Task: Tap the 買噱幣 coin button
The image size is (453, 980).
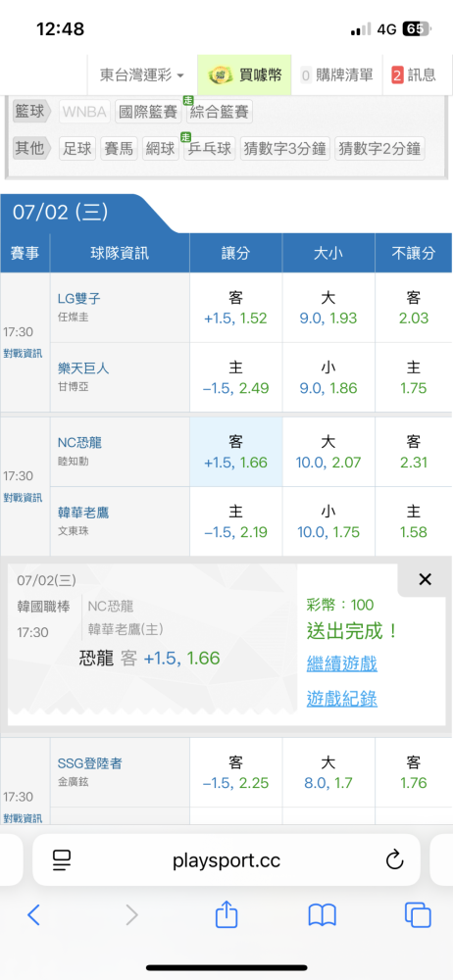Action: pos(245,75)
